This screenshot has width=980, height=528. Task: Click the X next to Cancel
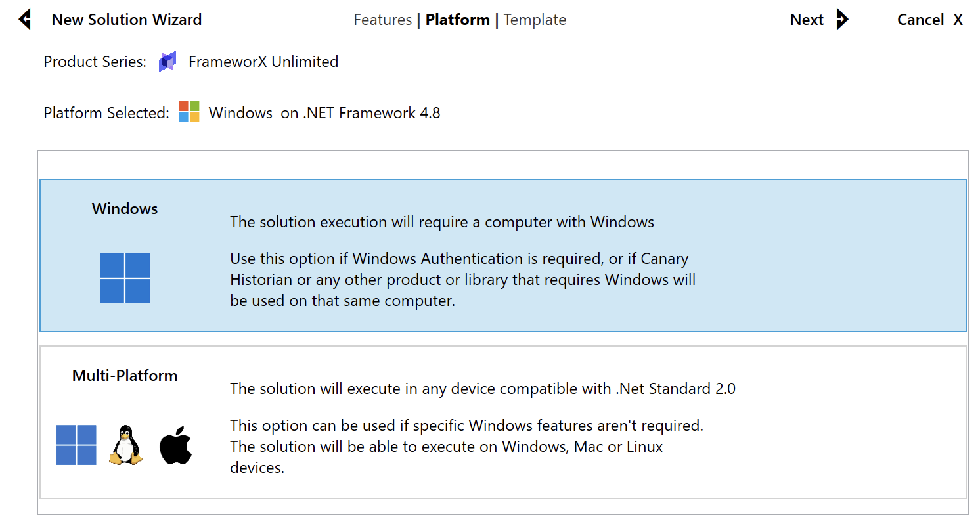pyautogui.click(x=958, y=20)
